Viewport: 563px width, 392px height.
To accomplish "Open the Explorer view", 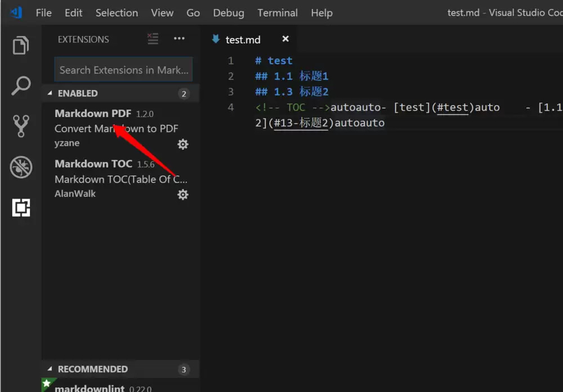I will click(x=20, y=45).
